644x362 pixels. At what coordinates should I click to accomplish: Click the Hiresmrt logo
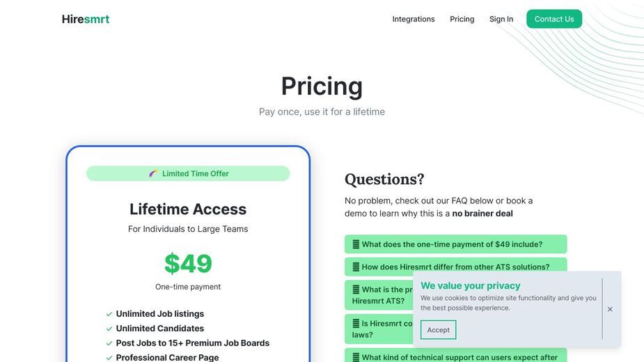pos(86,19)
